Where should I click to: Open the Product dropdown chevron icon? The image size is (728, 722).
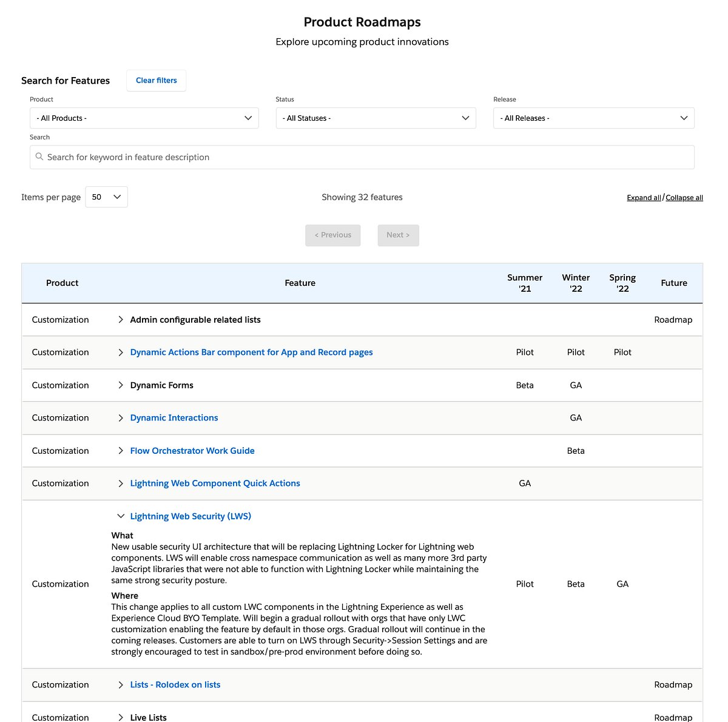248,118
